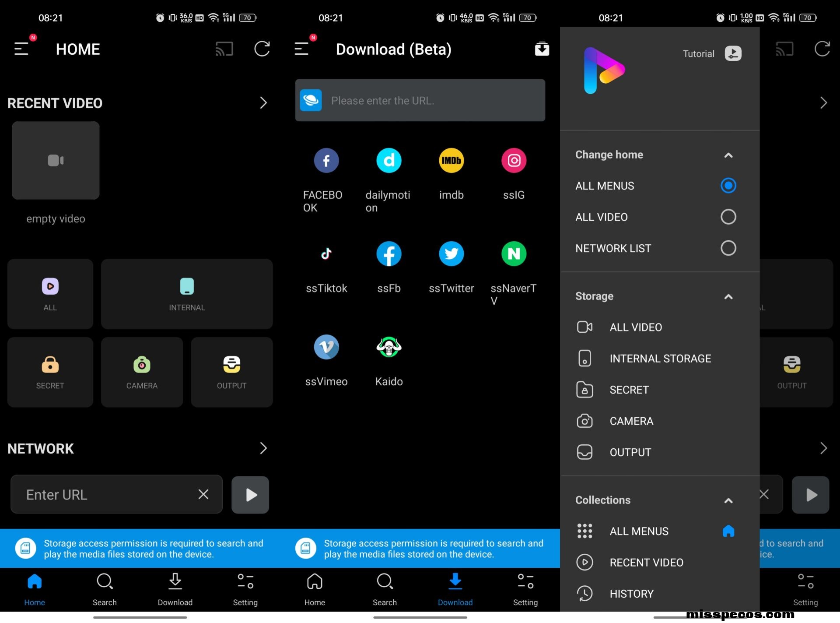Tap the cast icon on HOME screen
The width and height of the screenshot is (840, 623).
[224, 49]
